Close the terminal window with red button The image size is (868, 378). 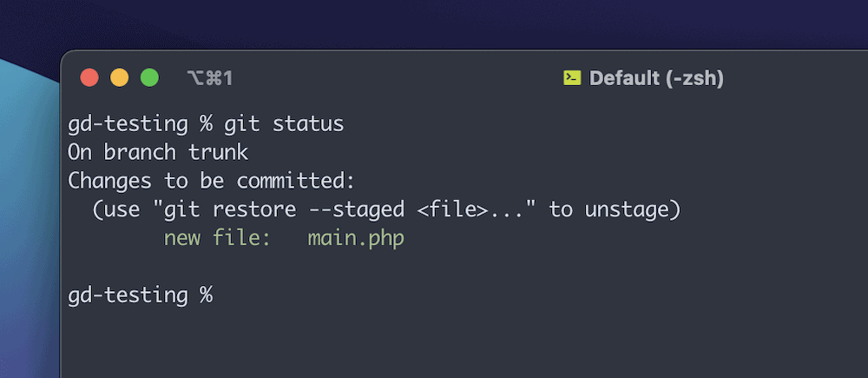coord(89,78)
